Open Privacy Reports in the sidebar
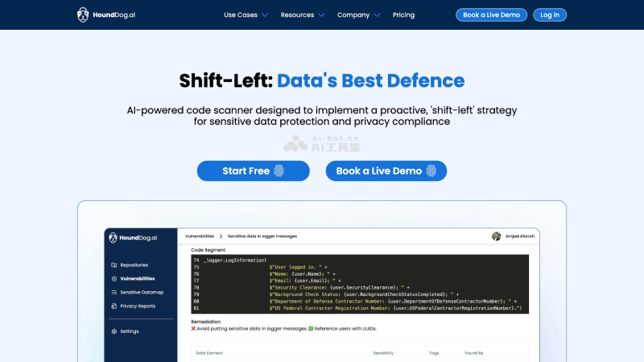 pos(138,306)
